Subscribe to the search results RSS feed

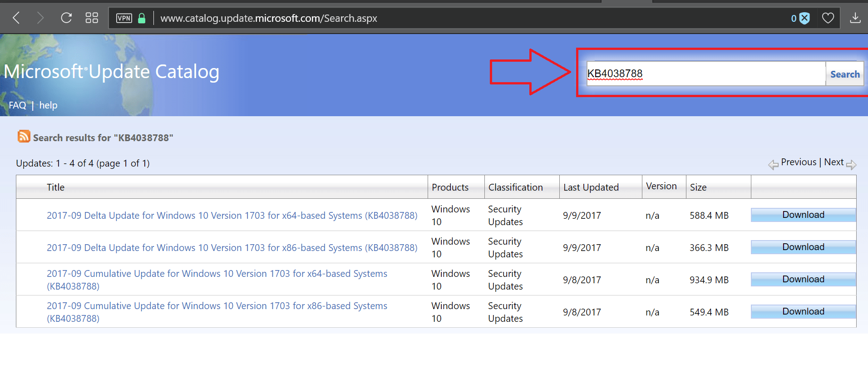pyautogui.click(x=24, y=136)
